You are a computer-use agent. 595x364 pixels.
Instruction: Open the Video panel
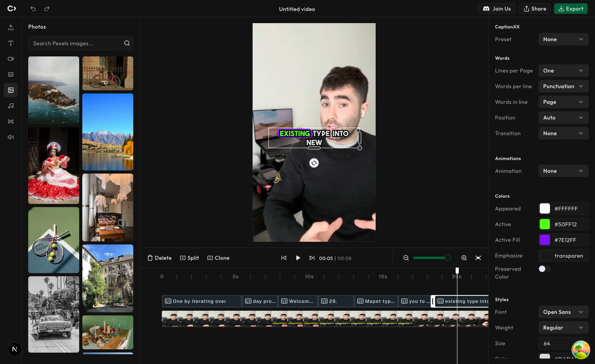[11, 59]
